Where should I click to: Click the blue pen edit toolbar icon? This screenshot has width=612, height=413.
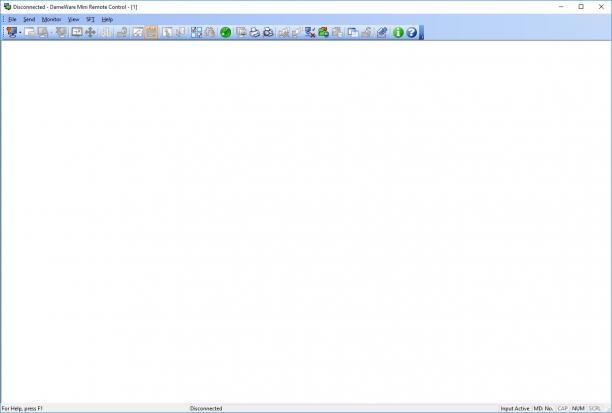382,32
